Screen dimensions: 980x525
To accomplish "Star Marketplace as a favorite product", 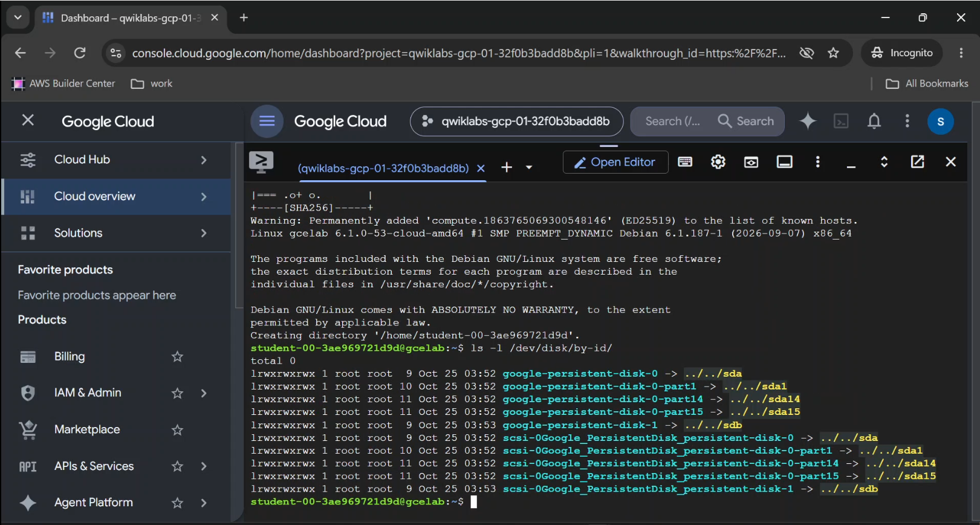I will click(x=177, y=430).
